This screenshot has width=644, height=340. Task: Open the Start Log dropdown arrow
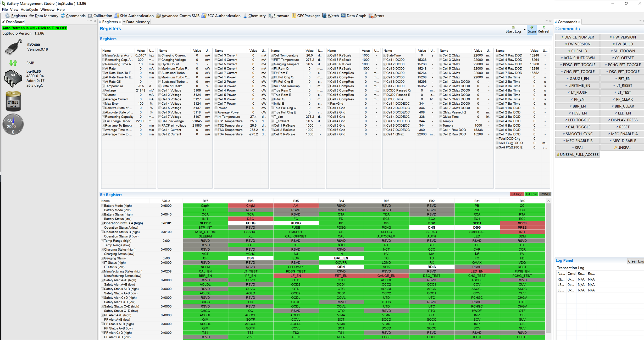point(524,30)
